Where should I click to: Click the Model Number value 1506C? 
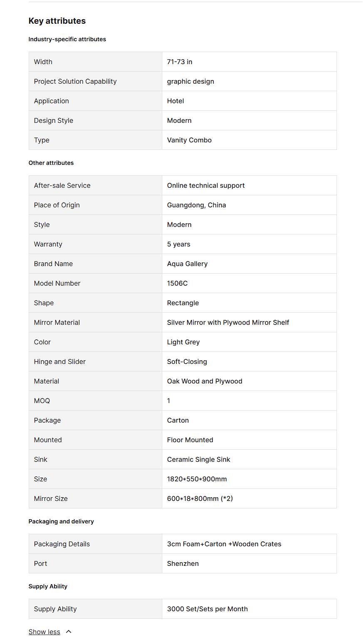click(177, 283)
